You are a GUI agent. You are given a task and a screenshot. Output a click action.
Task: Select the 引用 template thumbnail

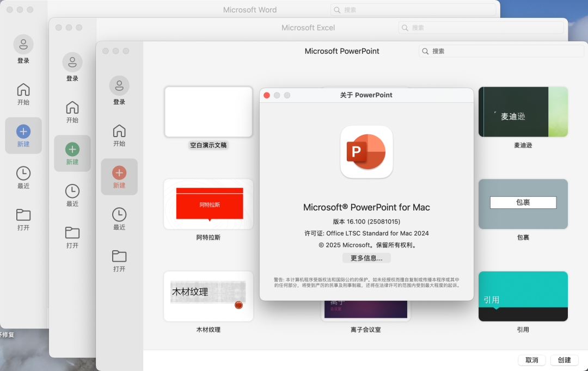523,296
